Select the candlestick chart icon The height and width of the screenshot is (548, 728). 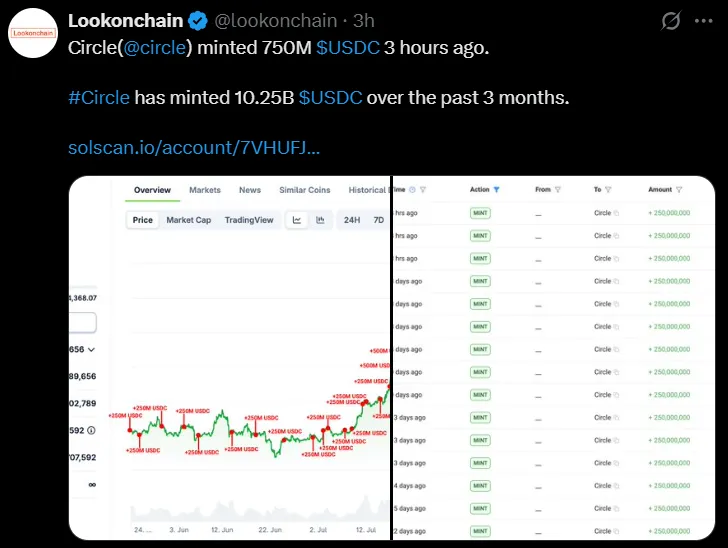pyautogui.click(x=320, y=220)
